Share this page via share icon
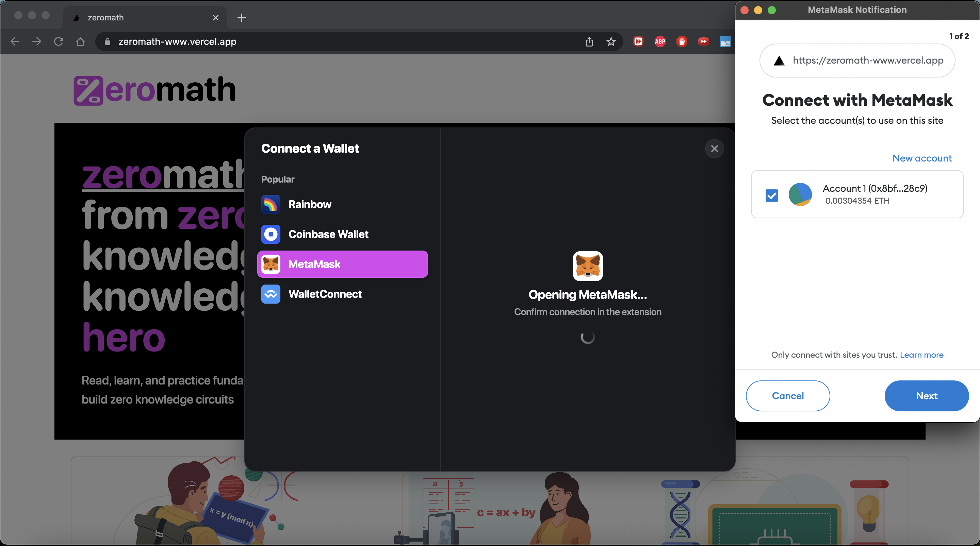This screenshot has height=546, width=980. tap(589, 41)
